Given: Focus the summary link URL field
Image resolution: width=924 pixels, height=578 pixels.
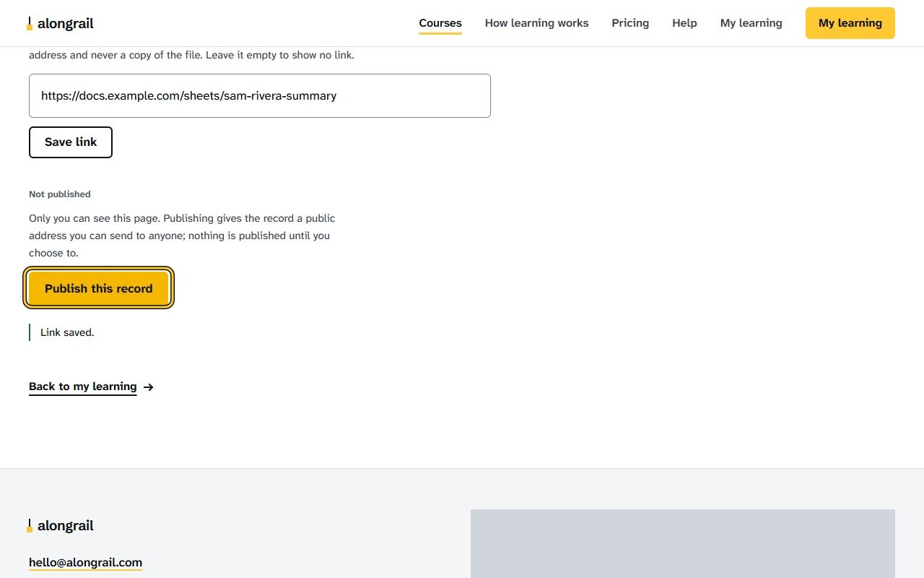Looking at the screenshot, I should pyautogui.click(x=260, y=95).
